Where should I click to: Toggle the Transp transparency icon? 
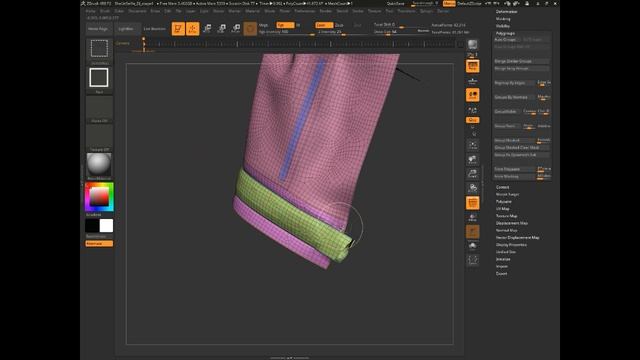pos(473,218)
